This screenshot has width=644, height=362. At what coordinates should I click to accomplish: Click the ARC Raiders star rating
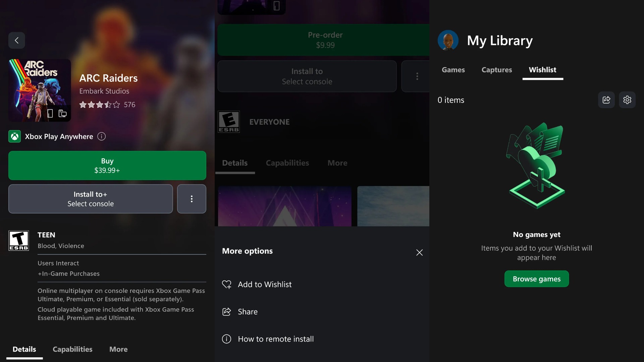pos(100,105)
